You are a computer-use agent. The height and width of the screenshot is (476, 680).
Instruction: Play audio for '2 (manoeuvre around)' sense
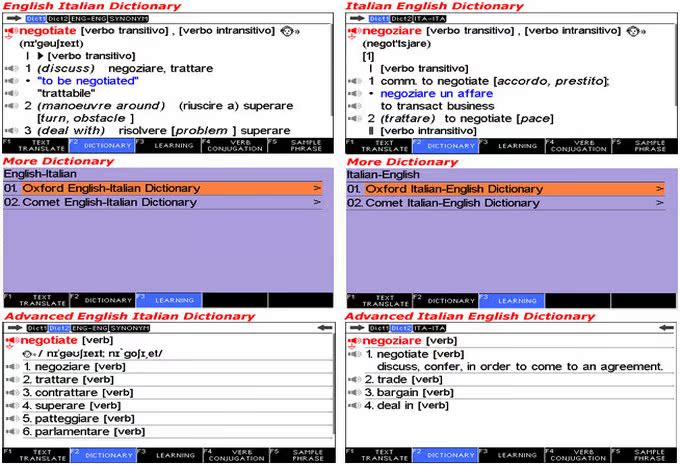(11, 105)
